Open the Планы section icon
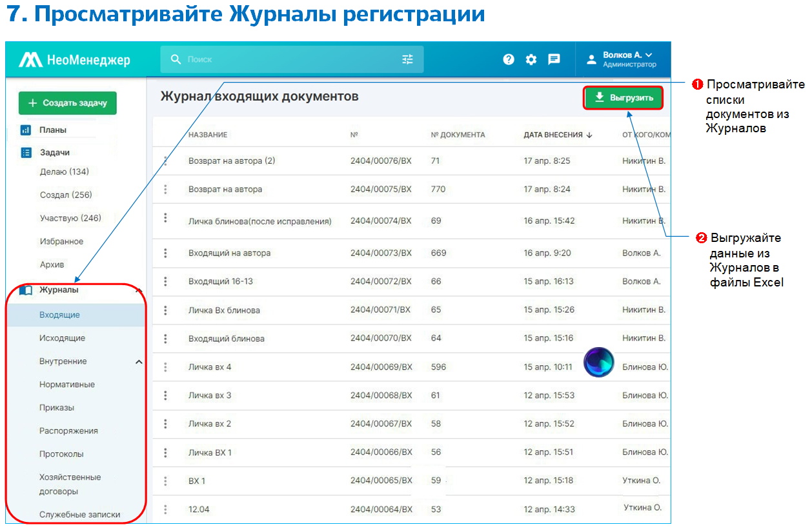Image resolution: width=812 pixels, height=529 pixels. (x=26, y=130)
